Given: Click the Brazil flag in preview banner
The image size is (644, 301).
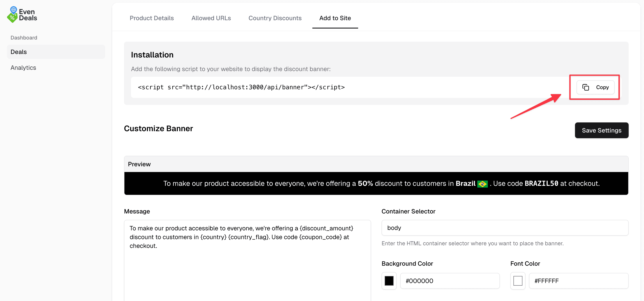Looking at the screenshot, I should pos(482,184).
